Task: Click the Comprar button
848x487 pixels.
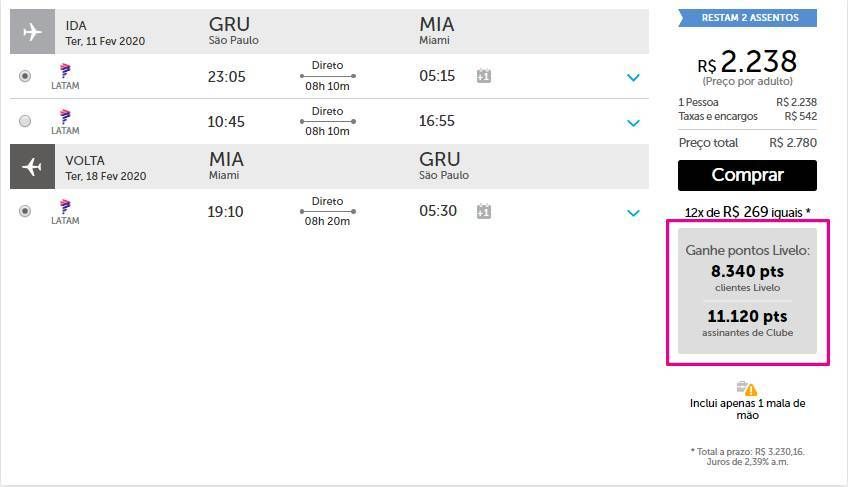Action: pos(747,175)
